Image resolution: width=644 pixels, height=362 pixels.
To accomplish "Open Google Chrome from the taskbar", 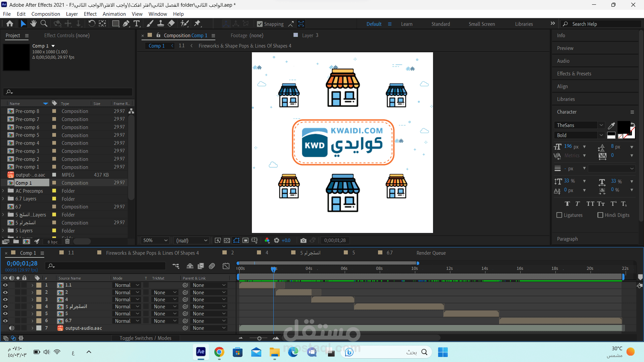I will [219, 352].
